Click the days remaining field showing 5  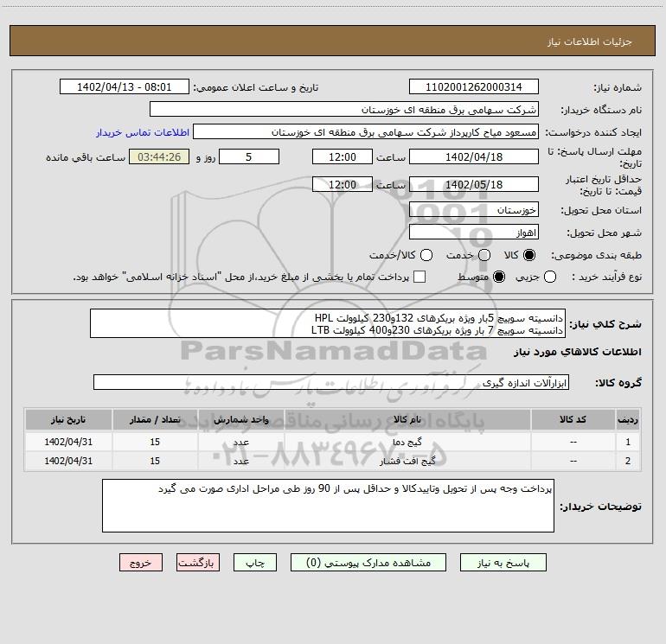[249, 156]
